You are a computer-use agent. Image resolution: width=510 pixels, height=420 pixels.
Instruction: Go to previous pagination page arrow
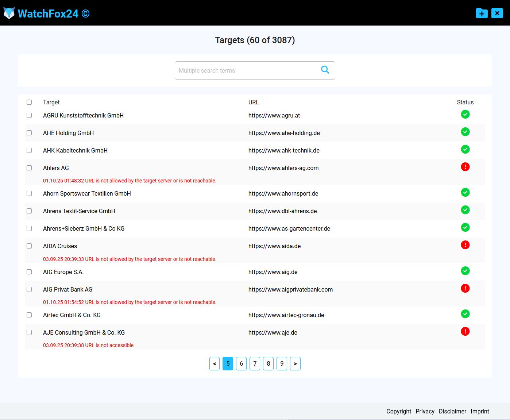point(215,364)
